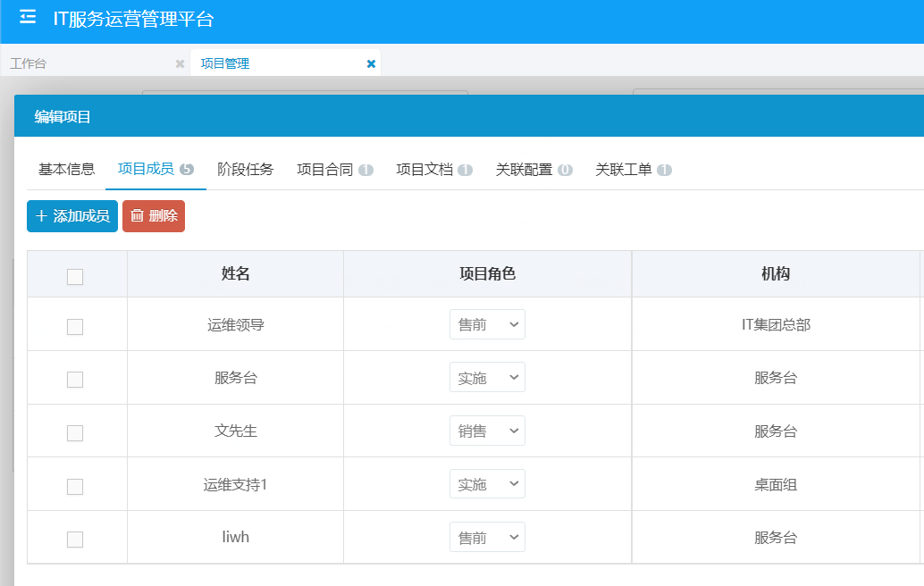The height and width of the screenshot is (586, 924).
Task: Switch to the 阶段任务 tab
Action: click(x=245, y=168)
